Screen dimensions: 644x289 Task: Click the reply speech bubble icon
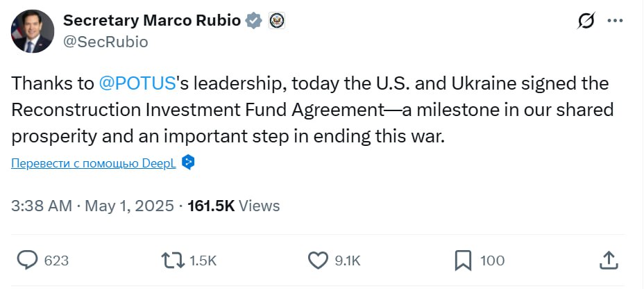[x=27, y=261]
